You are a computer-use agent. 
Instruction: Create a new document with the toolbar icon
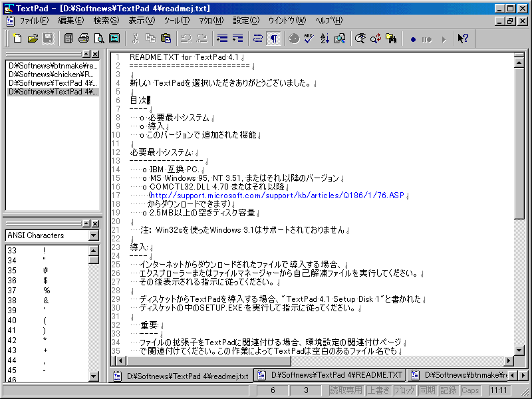click(x=17, y=39)
